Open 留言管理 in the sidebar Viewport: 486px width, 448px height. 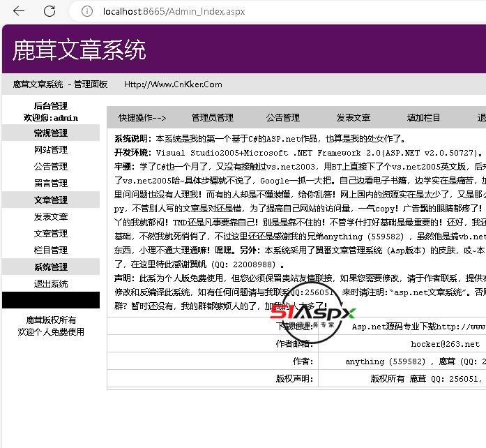click(x=51, y=184)
